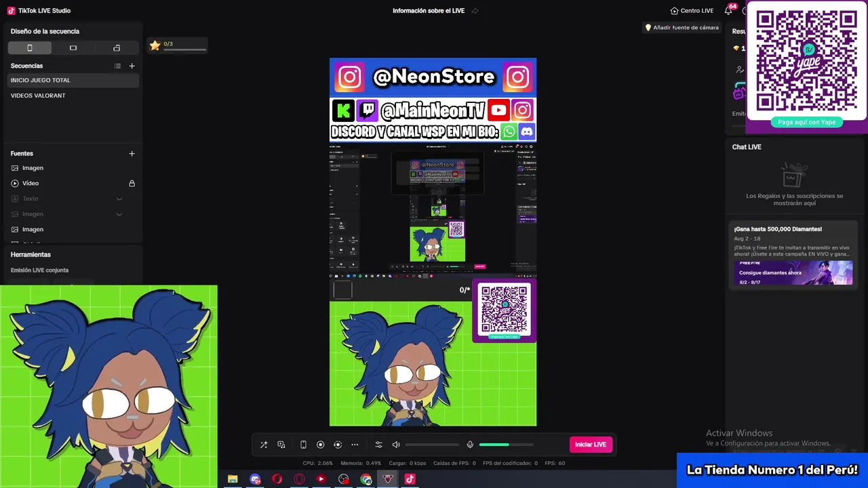This screenshot has width=868, height=488.
Task: Open the audio mixer settings icon
Action: pyautogui.click(x=378, y=445)
